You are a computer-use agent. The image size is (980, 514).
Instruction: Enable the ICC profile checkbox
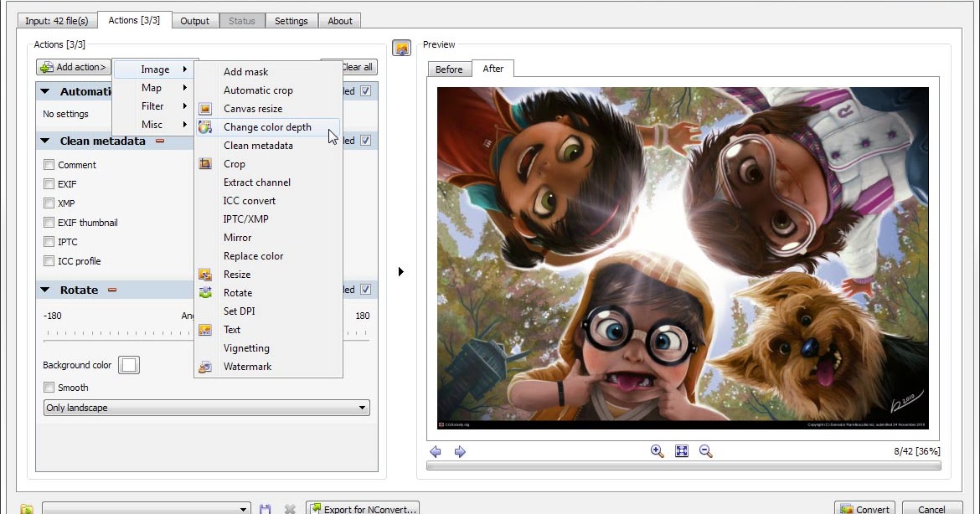pos(49,261)
